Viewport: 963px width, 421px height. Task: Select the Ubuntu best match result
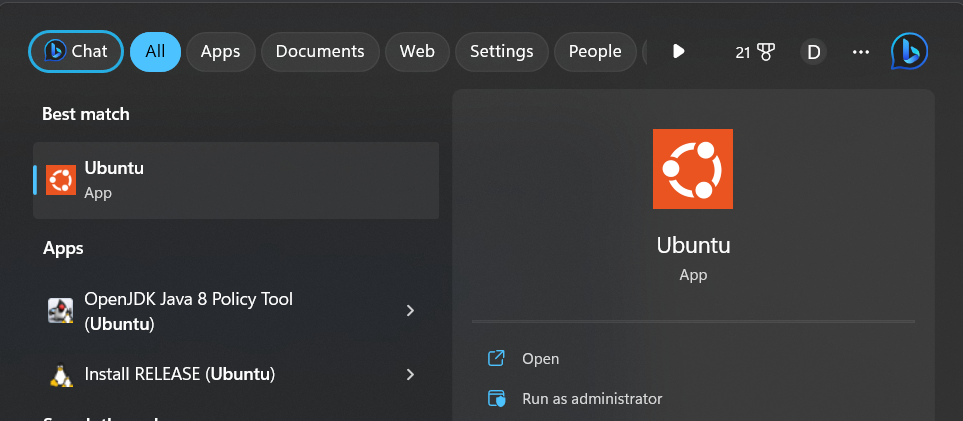point(236,180)
